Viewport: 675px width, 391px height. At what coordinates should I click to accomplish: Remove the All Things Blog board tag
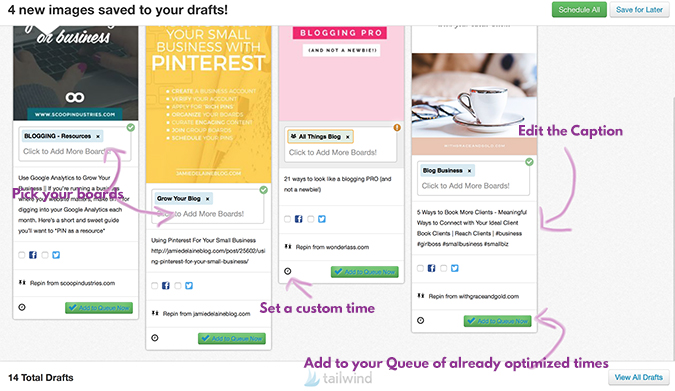(347, 137)
